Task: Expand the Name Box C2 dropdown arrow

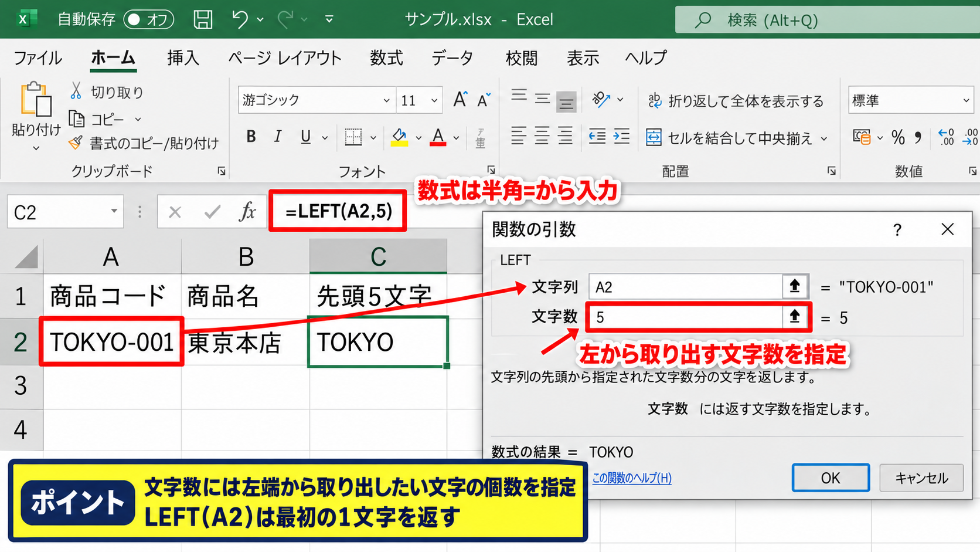Action: pos(114,211)
